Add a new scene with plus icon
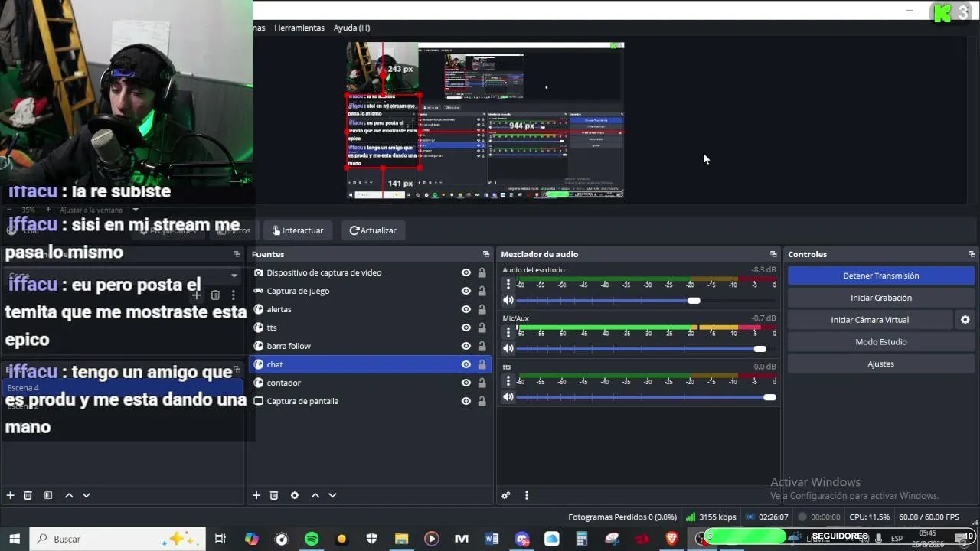980x551 pixels. (x=11, y=495)
